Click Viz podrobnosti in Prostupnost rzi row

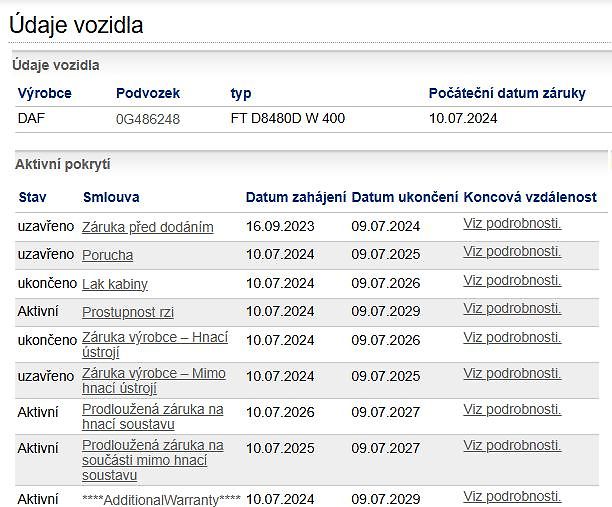coord(512,308)
